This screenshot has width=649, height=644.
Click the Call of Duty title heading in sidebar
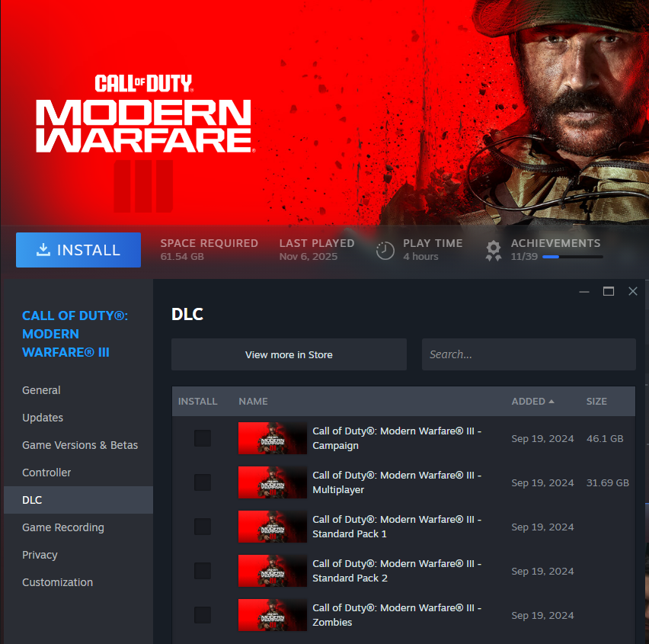click(75, 334)
